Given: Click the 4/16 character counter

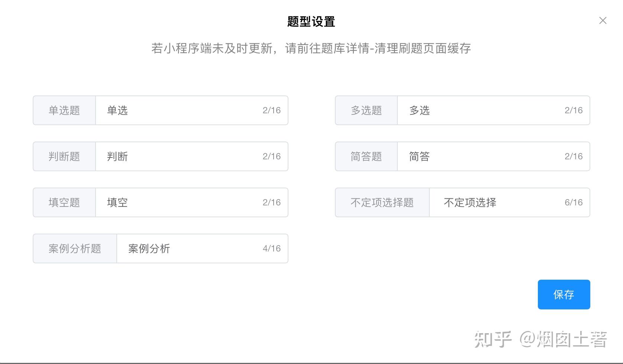Looking at the screenshot, I should click(x=271, y=248).
